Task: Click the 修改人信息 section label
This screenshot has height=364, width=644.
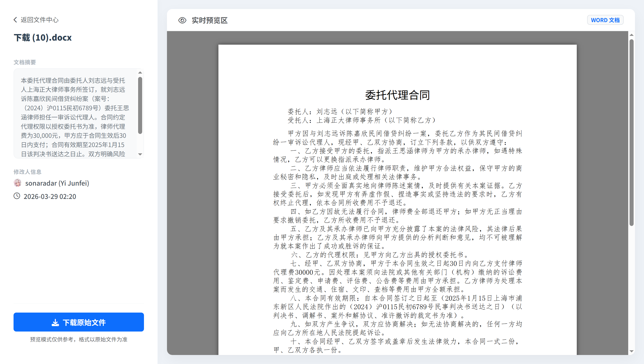Action: point(27,172)
